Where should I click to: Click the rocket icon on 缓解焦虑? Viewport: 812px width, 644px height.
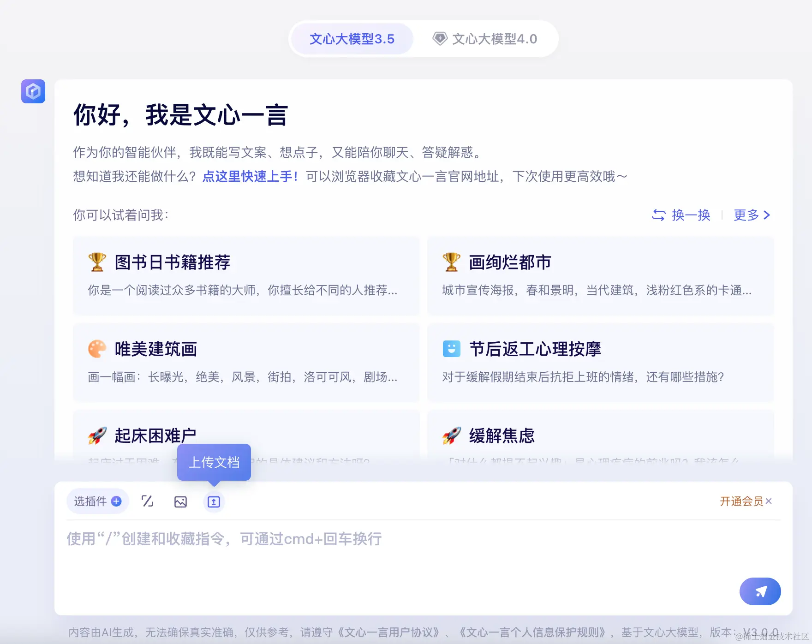tap(451, 435)
